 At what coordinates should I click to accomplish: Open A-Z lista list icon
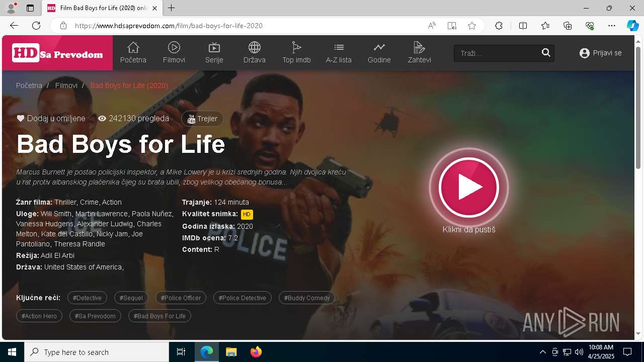point(339,47)
